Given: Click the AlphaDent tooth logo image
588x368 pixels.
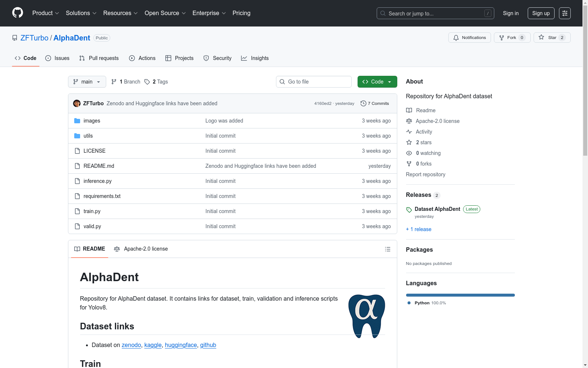Looking at the screenshot, I should (x=367, y=316).
